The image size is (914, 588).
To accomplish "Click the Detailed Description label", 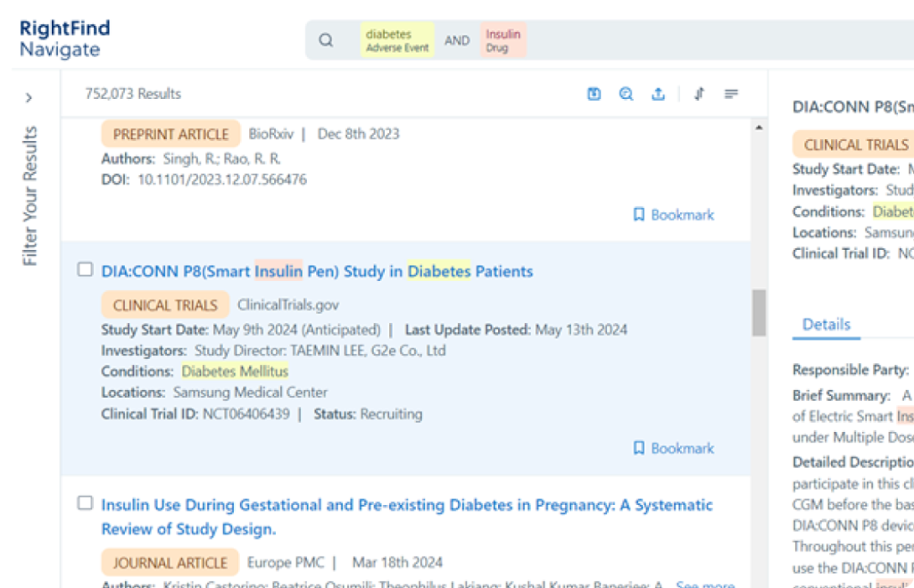I will pos(853,462).
